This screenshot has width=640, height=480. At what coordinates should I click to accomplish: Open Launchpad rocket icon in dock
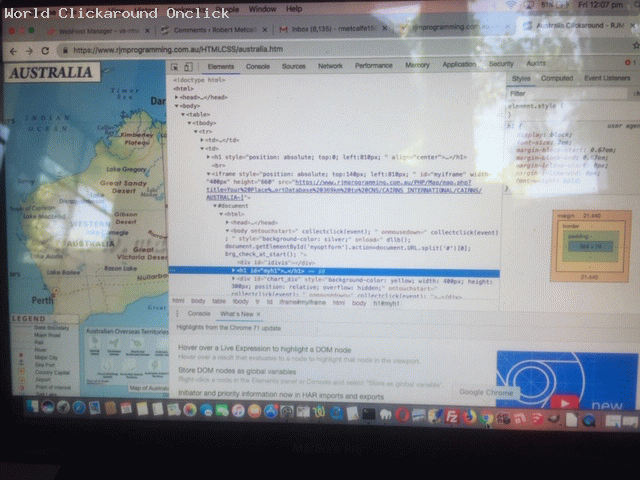click(63, 407)
